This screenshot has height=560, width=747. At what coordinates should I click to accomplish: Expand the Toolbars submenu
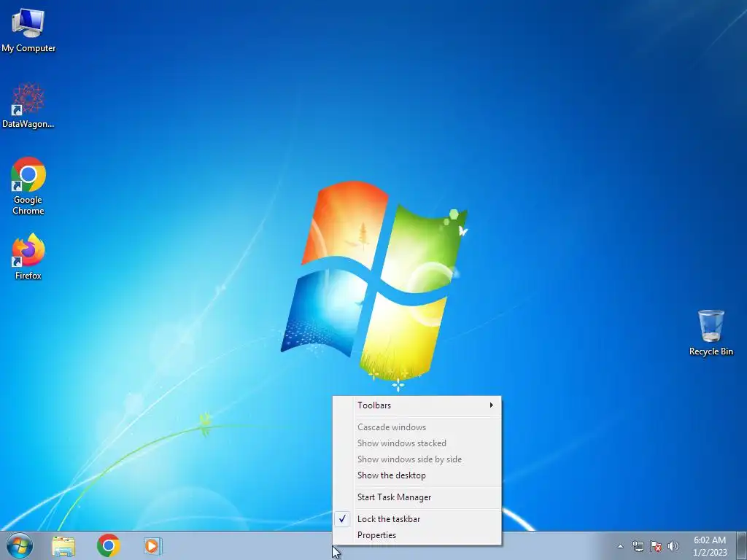pos(417,405)
